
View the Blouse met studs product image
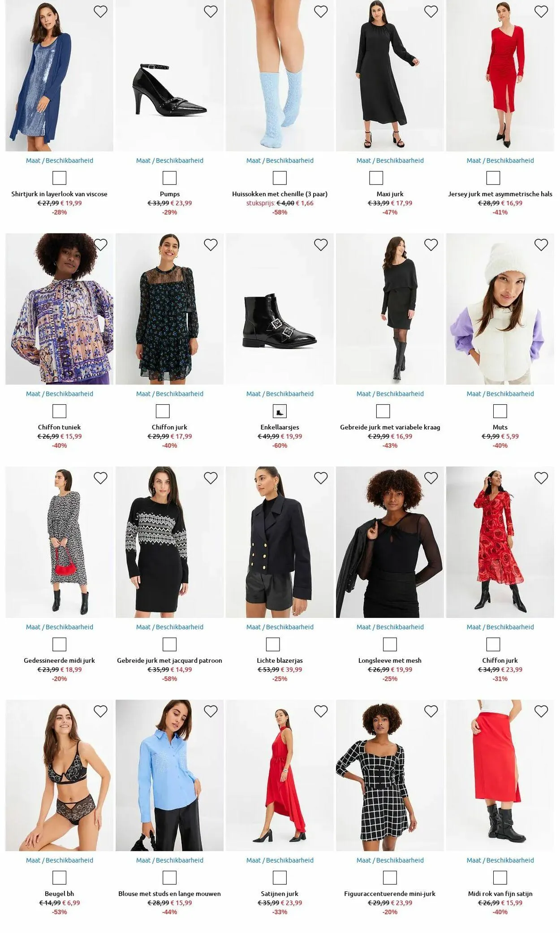point(169,775)
